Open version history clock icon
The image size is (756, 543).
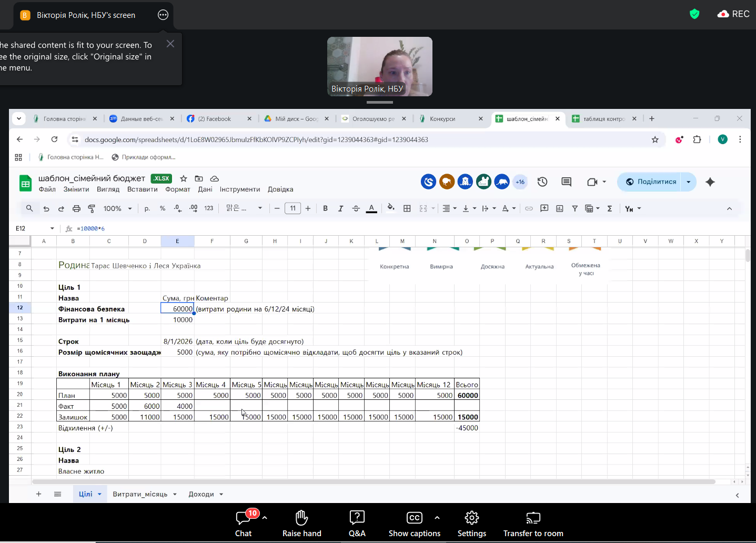click(542, 182)
